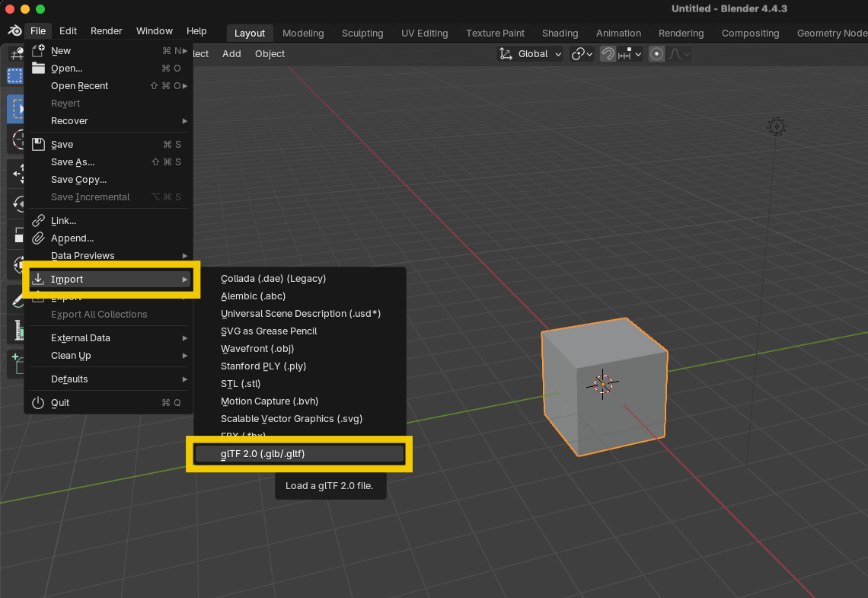Import Scalable Vector Graphics (.svg)
Screen dimensions: 868x598
tap(299, 419)
